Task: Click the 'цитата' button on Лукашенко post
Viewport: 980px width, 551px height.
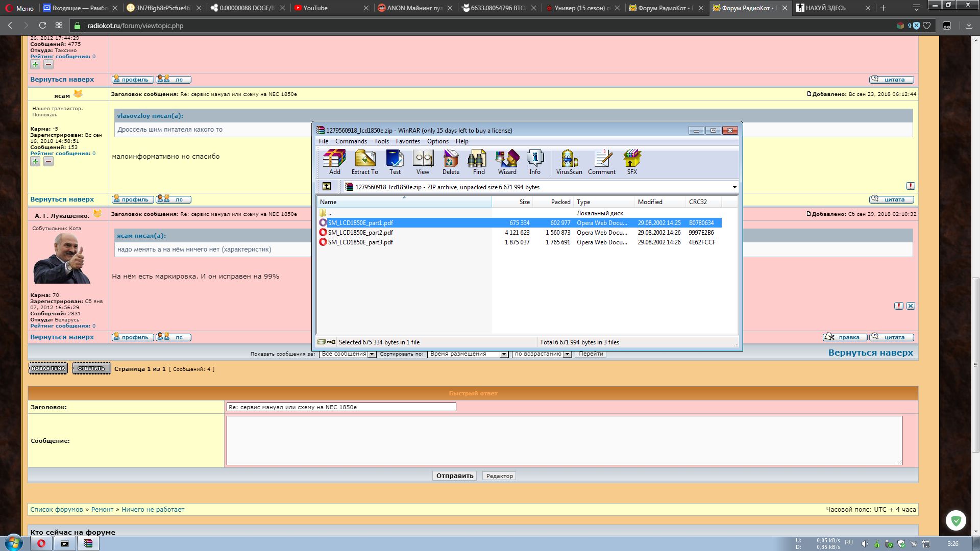Action: pos(891,337)
